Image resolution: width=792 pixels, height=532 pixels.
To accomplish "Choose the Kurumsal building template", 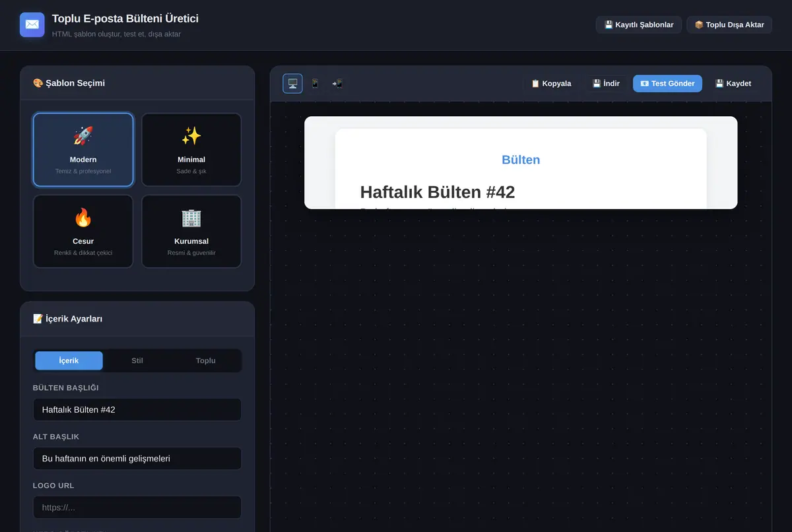I will (191, 231).
